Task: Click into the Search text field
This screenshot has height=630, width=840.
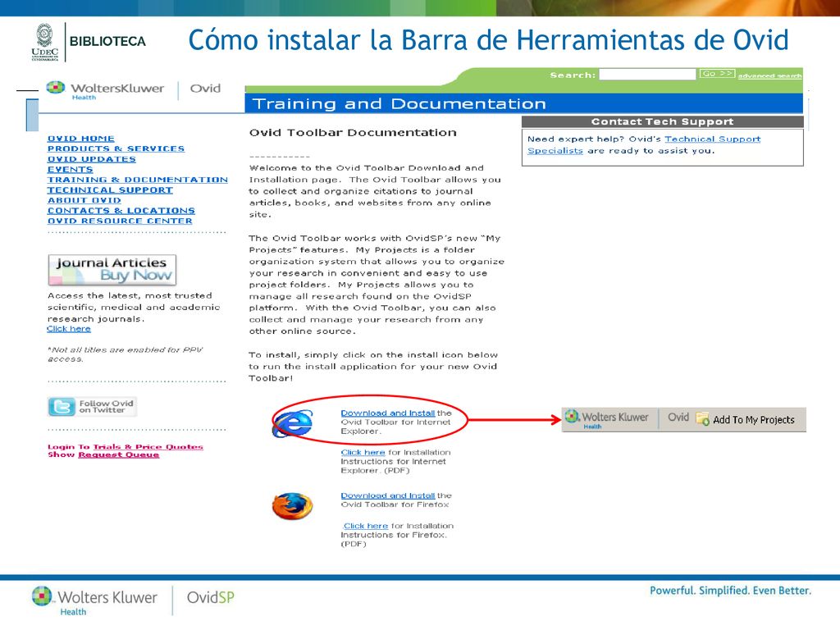Action: 647,74
